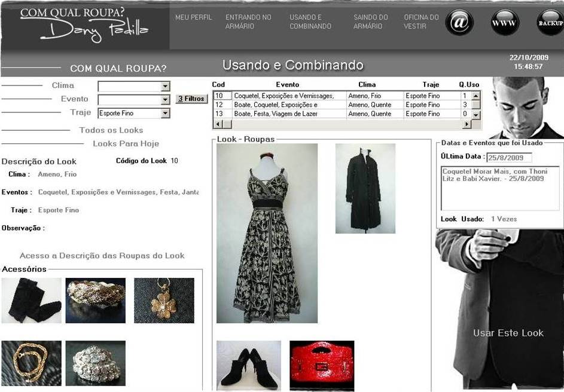Click the black ankle boots image

(x=249, y=365)
